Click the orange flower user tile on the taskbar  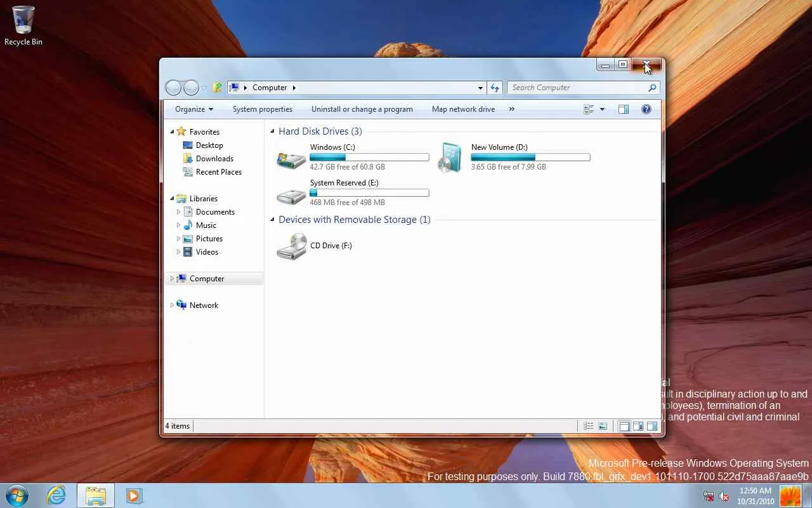790,495
